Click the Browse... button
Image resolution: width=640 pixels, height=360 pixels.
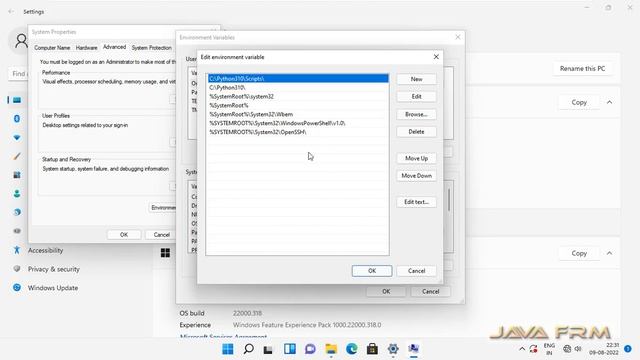click(416, 114)
